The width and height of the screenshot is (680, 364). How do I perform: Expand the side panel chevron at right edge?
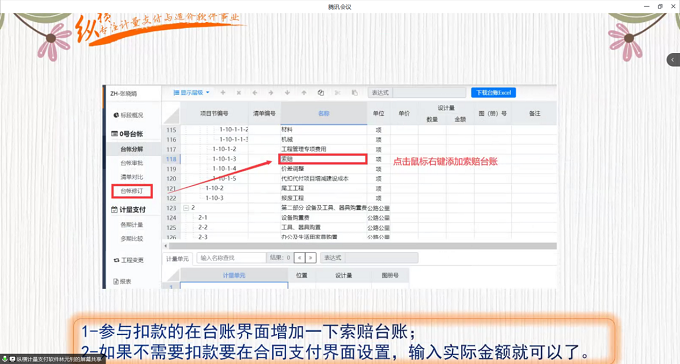(x=673, y=59)
